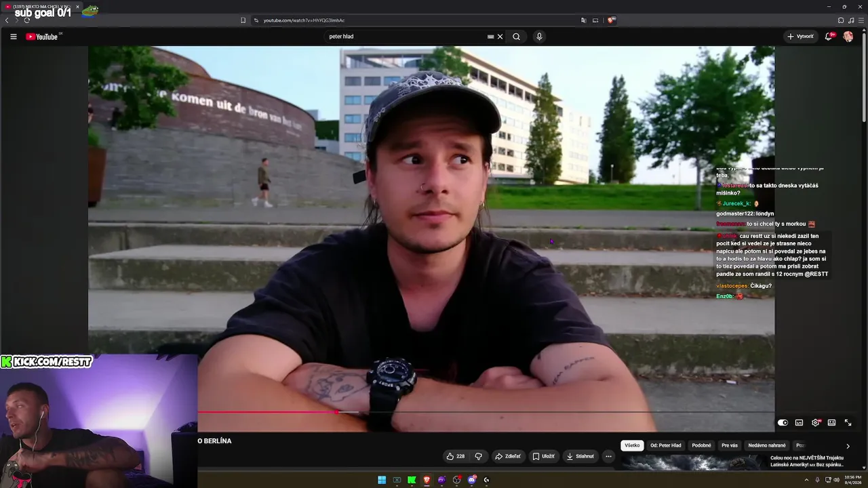Viewport: 868px width, 488px height.
Task: Go to the YouTube home logo
Action: (x=42, y=37)
